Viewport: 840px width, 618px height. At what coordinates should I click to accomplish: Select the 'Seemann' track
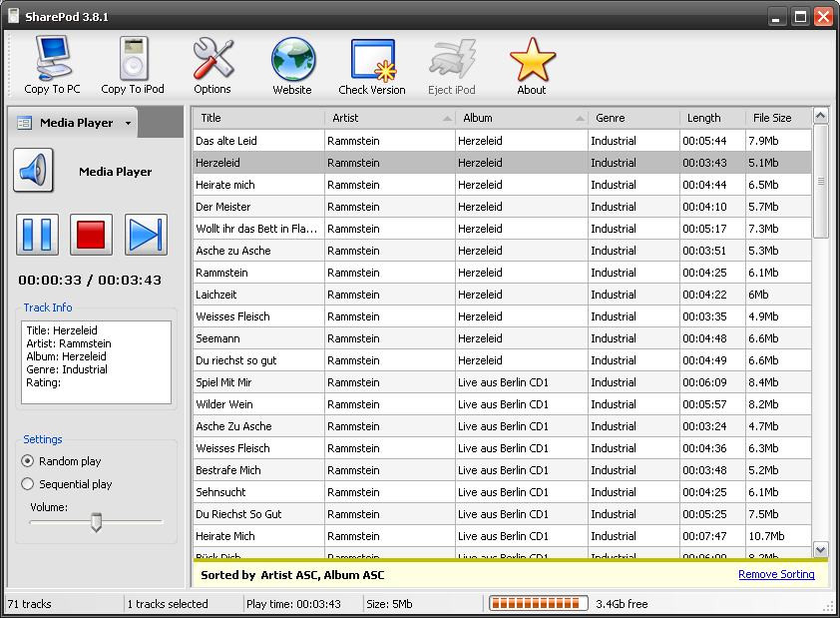[502, 338]
